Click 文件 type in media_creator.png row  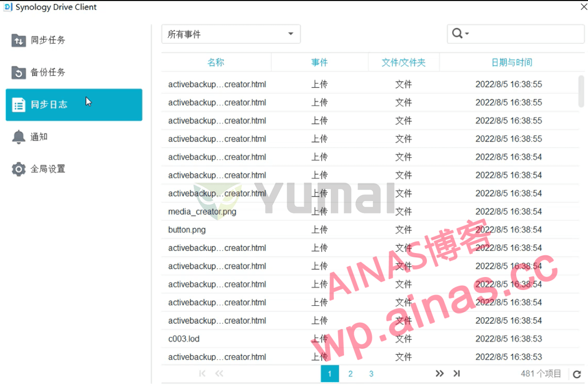pyautogui.click(x=403, y=212)
